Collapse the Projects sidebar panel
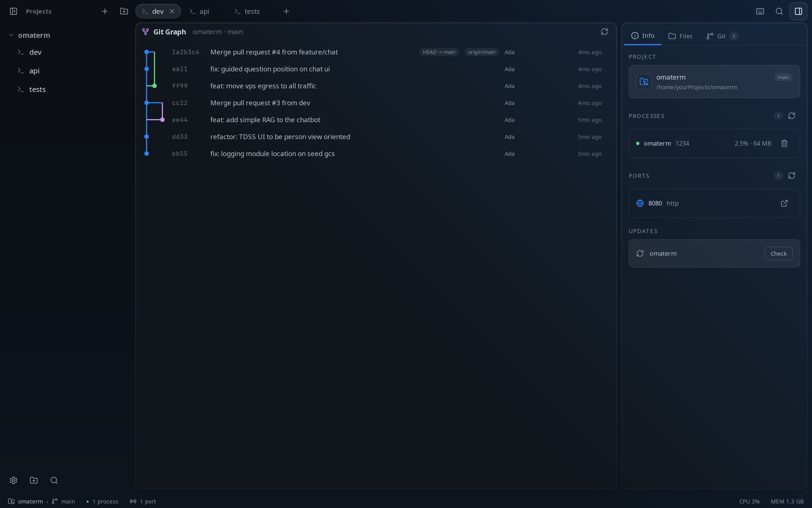Screen dimensions: 812x508 pyautogui.click(x=14, y=11)
